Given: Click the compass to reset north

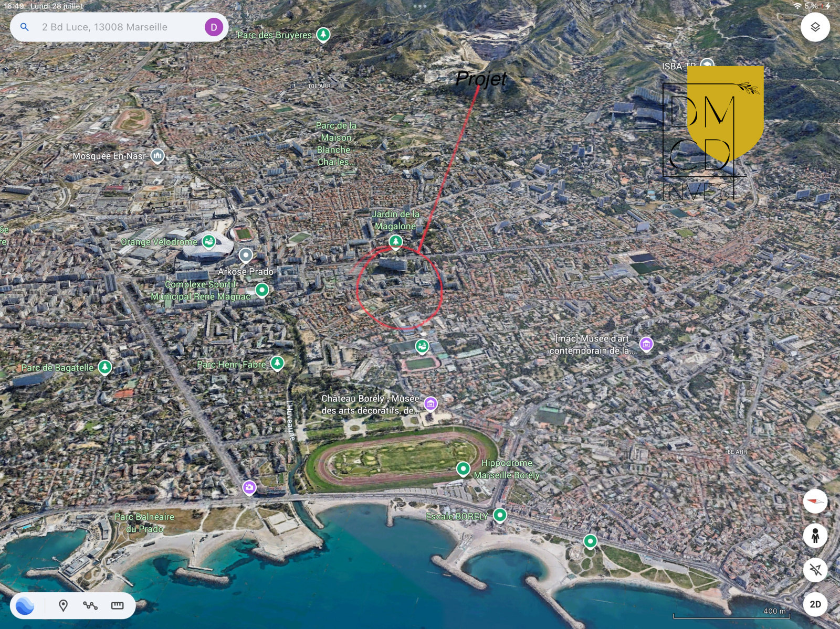Looking at the screenshot, I should click(x=815, y=501).
